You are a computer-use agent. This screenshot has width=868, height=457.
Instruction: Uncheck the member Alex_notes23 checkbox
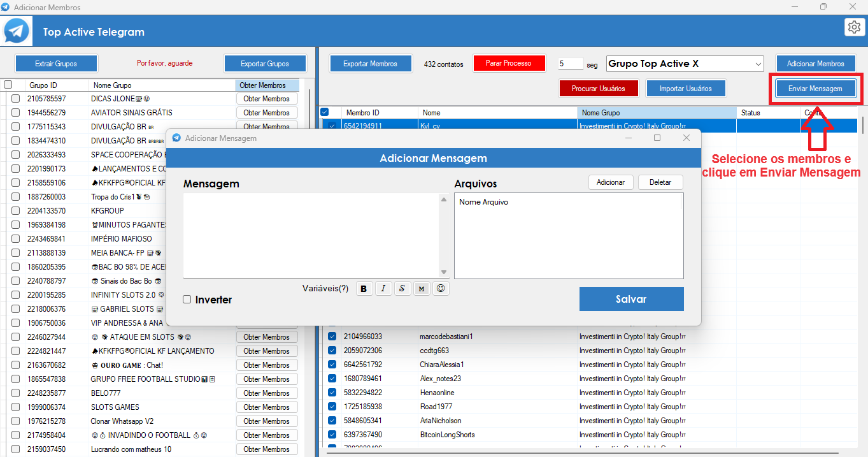tap(332, 379)
